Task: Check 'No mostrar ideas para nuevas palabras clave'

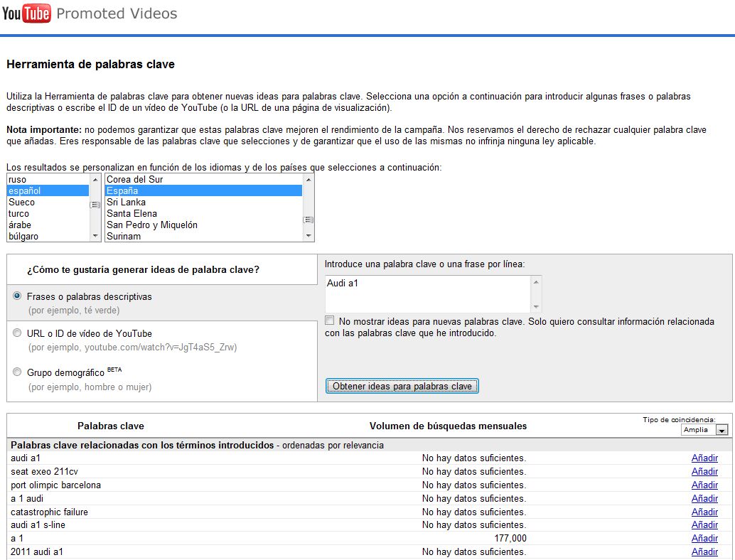Action: (330, 321)
